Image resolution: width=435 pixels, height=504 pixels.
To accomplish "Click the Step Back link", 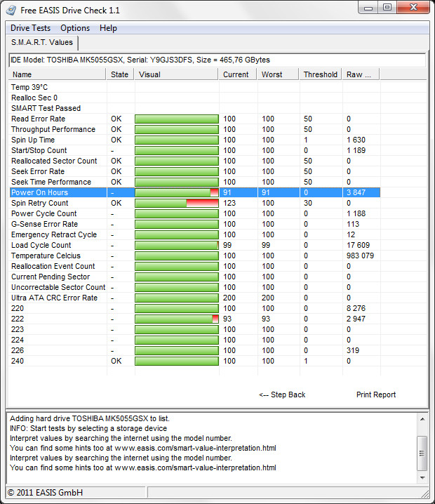I will coord(282,394).
